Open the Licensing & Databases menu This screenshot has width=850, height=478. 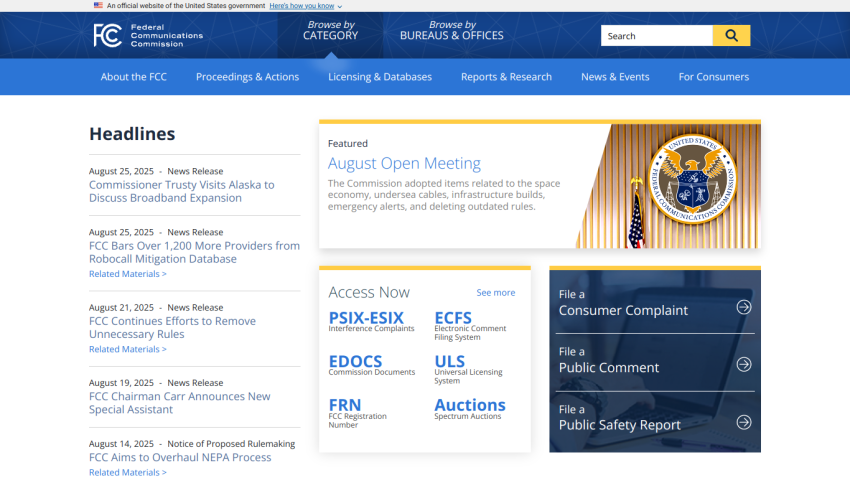pos(380,77)
